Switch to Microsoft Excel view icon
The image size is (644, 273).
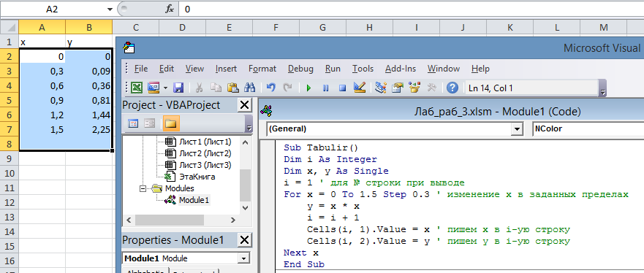[137, 88]
